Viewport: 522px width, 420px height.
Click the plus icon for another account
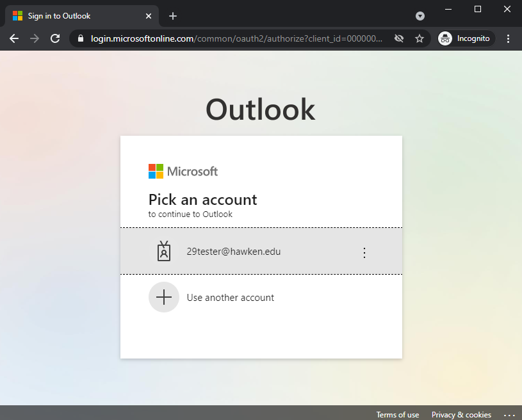[x=164, y=297]
